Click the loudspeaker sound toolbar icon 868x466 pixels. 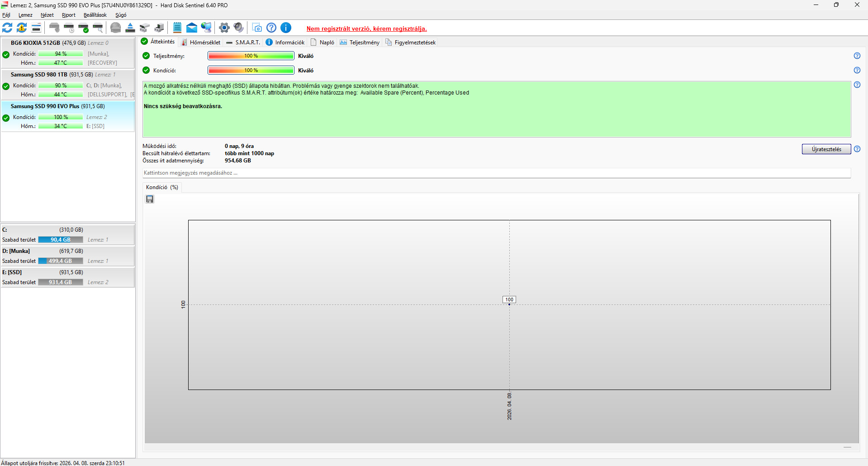coord(239,28)
